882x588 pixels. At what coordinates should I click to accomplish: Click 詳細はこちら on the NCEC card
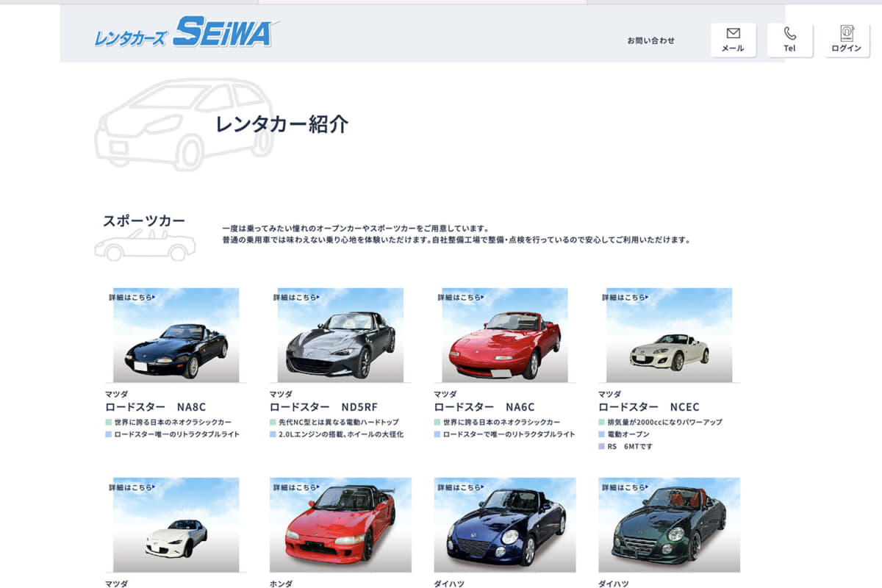pos(625,297)
